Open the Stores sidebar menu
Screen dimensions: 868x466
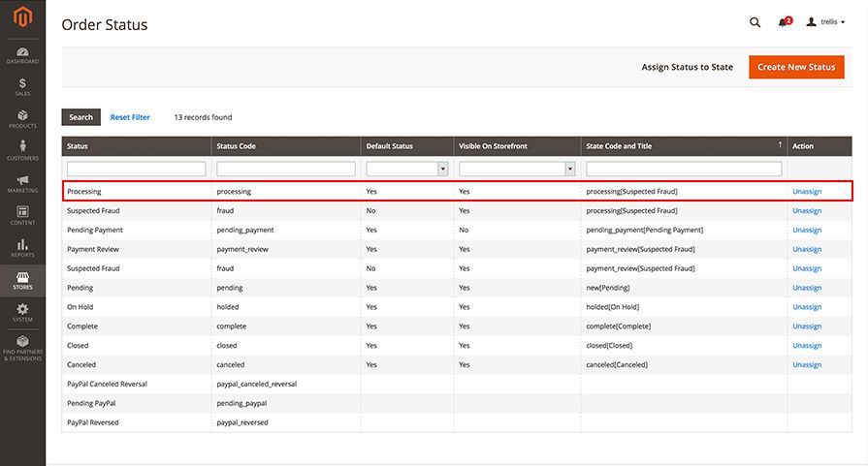click(22, 281)
